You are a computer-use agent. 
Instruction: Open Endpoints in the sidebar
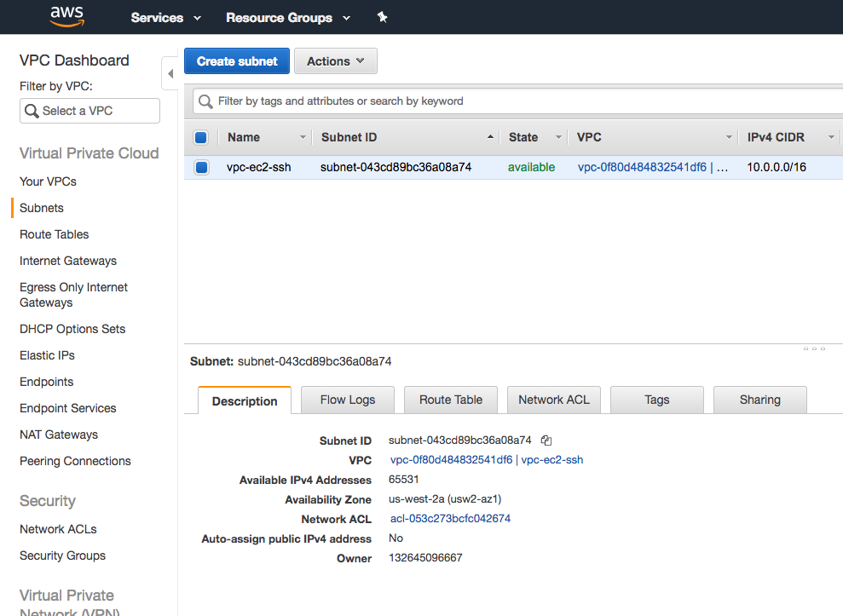point(46,382)
